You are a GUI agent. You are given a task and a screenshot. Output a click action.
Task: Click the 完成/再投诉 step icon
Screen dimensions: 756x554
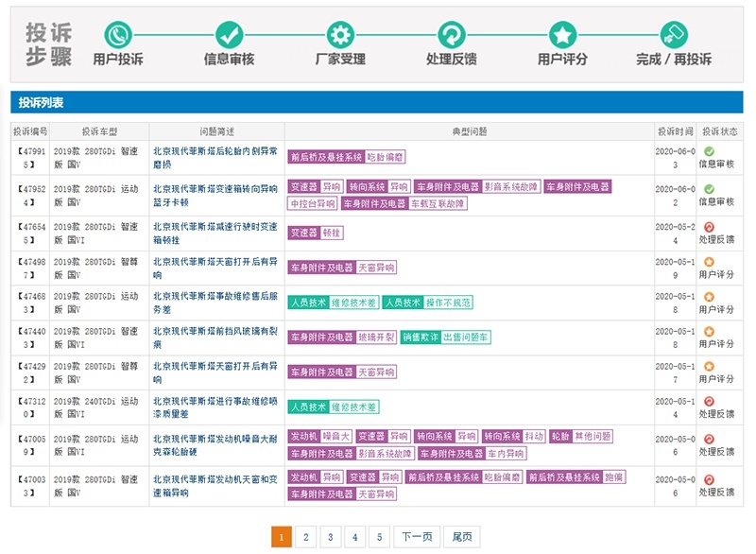pyautogui.click(x=674, y=35)
